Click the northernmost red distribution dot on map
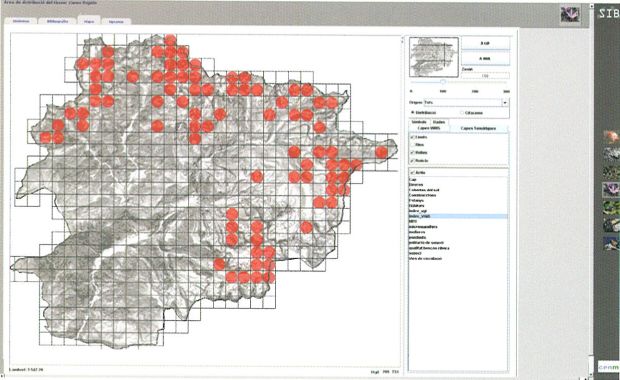 (170, 40)
